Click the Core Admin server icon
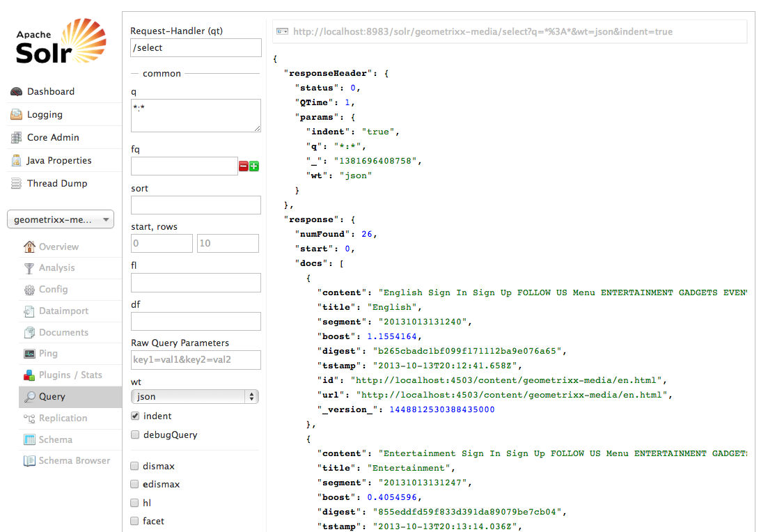Image resolution: width=768 pixels, height=532 pixels. pyautogui.click(x=17, y=138)
